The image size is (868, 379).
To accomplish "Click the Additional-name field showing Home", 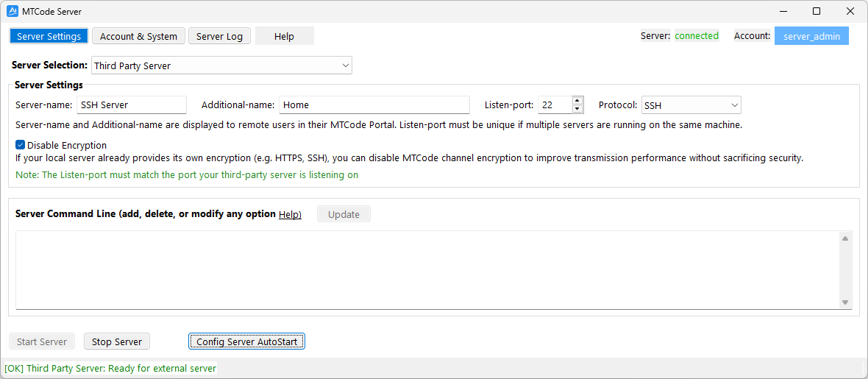I will click(x=374, y=105).
